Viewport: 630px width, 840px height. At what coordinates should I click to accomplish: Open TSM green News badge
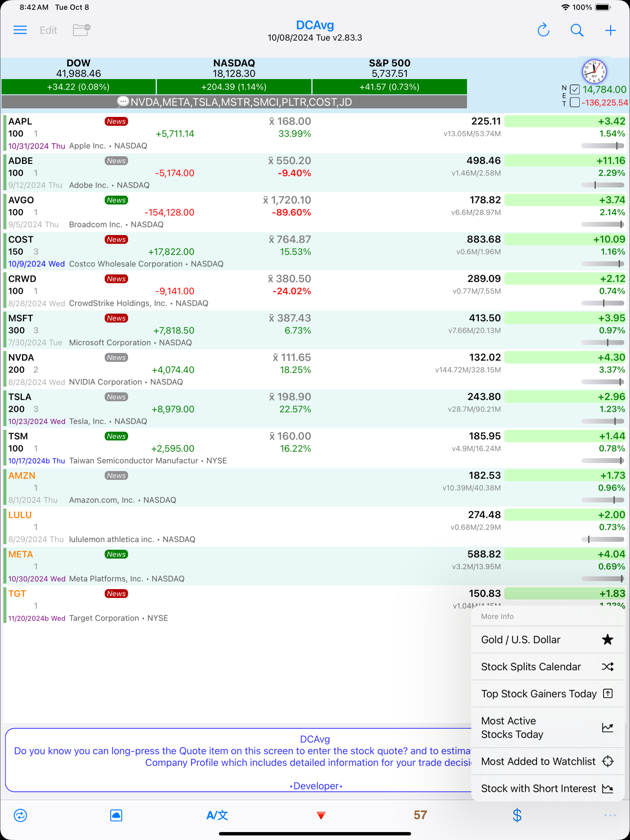pyautogui.click(x=116, y=436)
